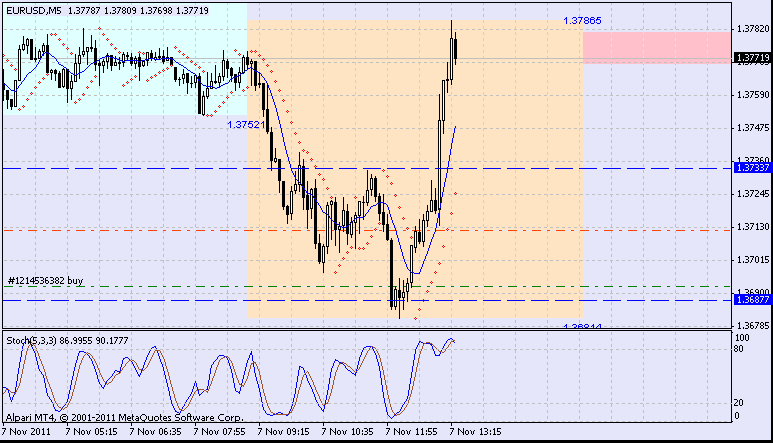Click the stochastic 80 level label
The height and width of the screenshot is (443, 773).
[x=738, y=349]
